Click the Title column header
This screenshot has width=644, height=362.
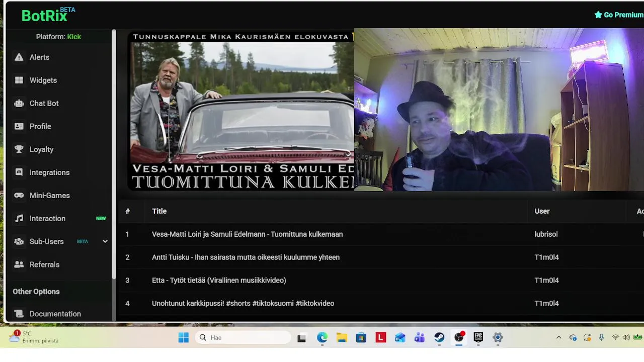tap(159, 211)
